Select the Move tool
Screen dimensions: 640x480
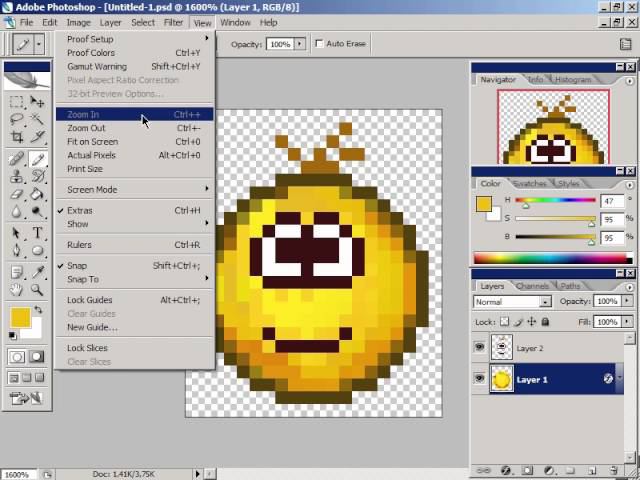pos(37,102)
